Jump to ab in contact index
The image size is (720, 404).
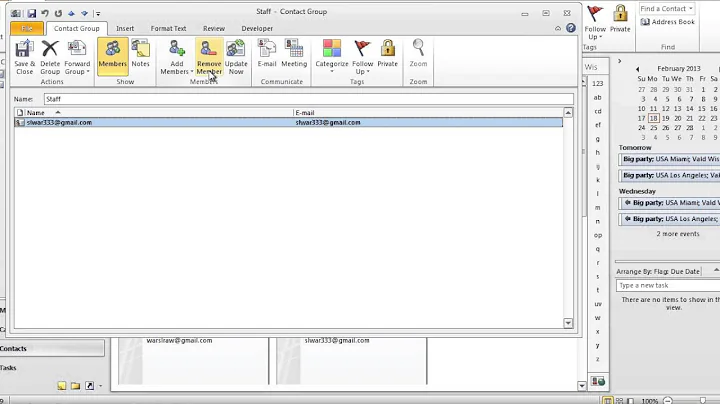pos(597,97)
